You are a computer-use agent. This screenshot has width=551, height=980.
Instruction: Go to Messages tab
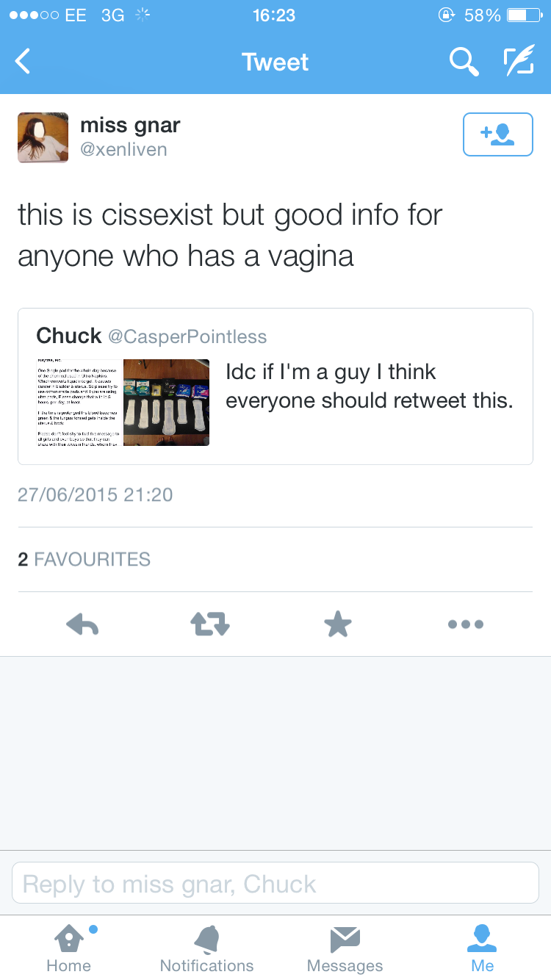tap(345, 948)
